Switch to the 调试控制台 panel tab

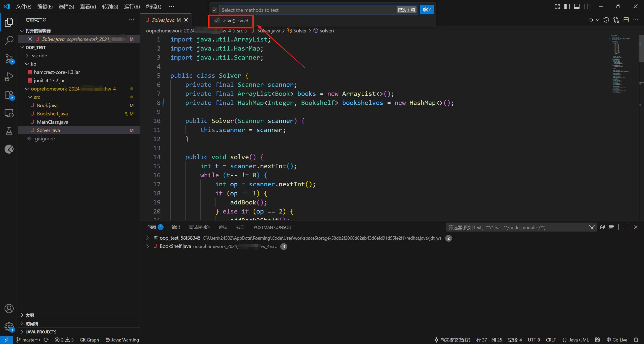[x=199, y=227]
